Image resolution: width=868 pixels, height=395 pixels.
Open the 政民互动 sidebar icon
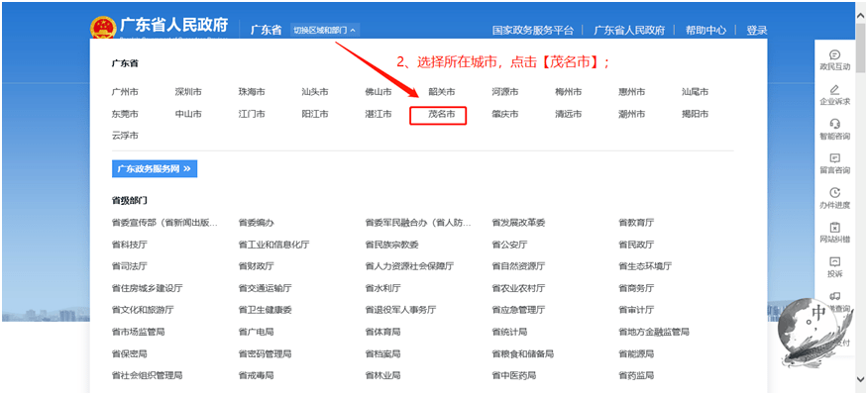(834, 54)
